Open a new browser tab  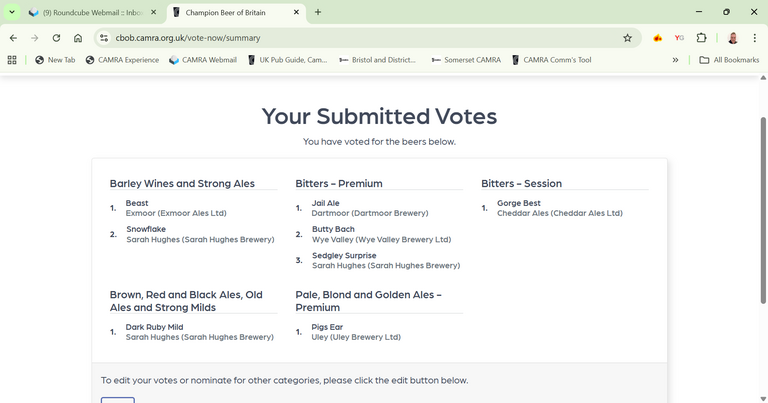point(318,12)
